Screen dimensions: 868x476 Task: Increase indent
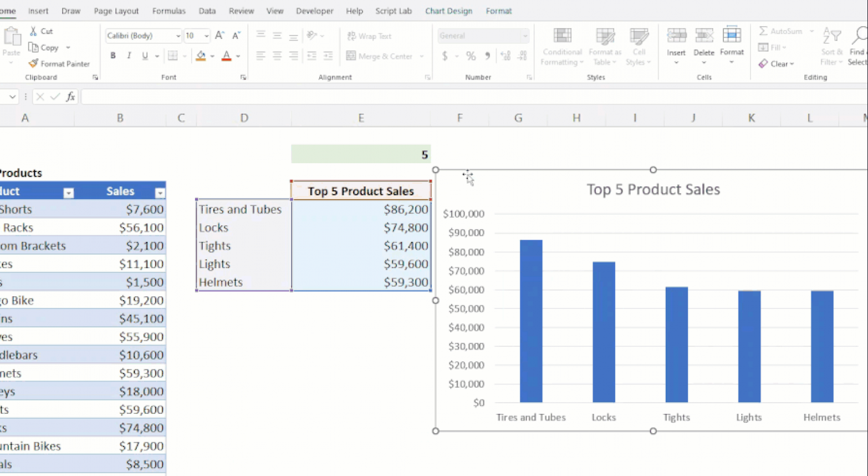(328, 55)
